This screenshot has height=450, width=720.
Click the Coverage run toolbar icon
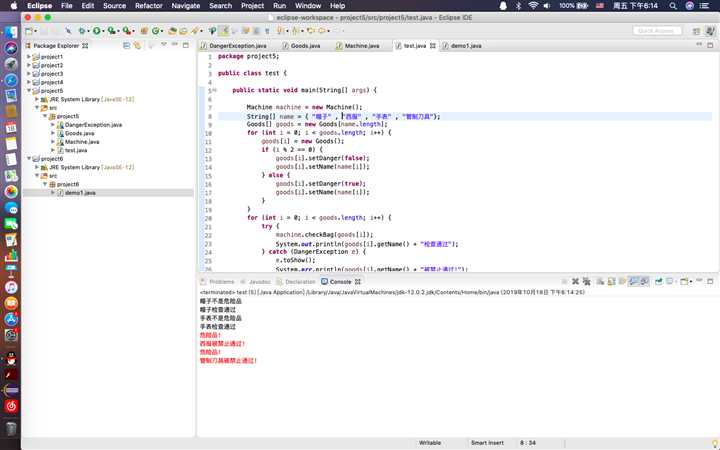tap(111, 31)
